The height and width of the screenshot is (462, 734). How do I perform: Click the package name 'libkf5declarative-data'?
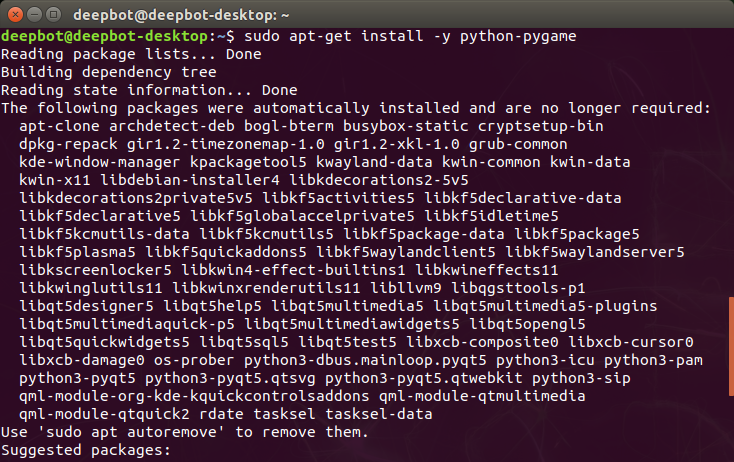tap(523, 198)
